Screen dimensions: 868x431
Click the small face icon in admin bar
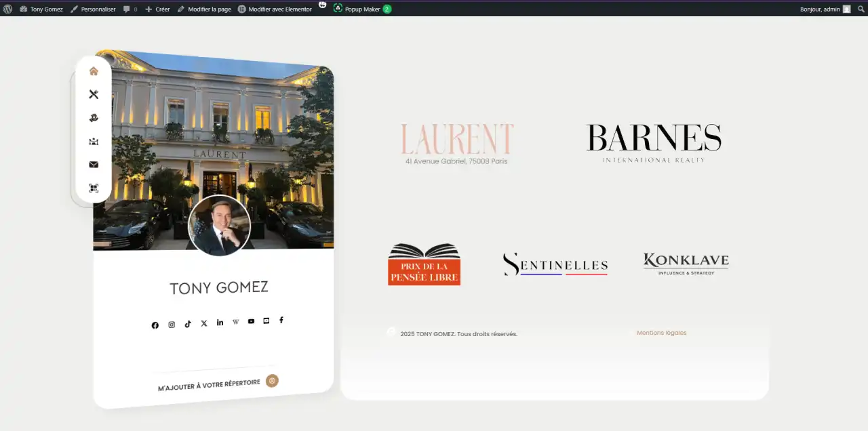coord(322,5)
